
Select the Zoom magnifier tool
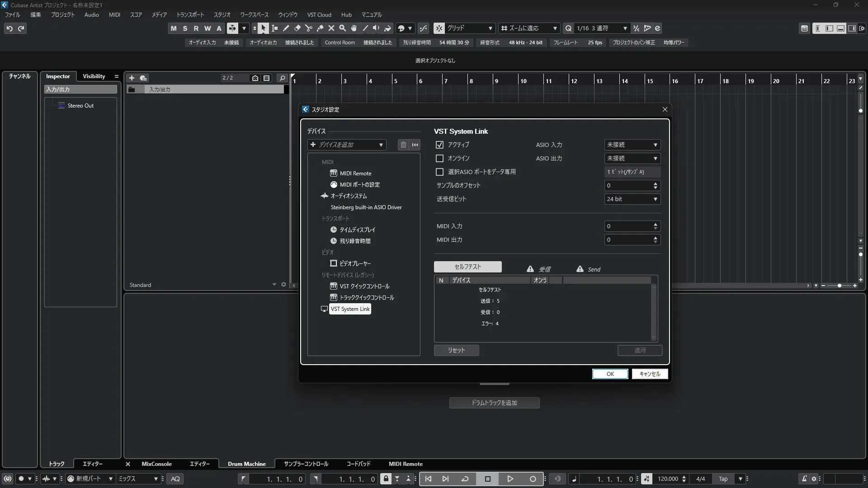pos(343,28)
